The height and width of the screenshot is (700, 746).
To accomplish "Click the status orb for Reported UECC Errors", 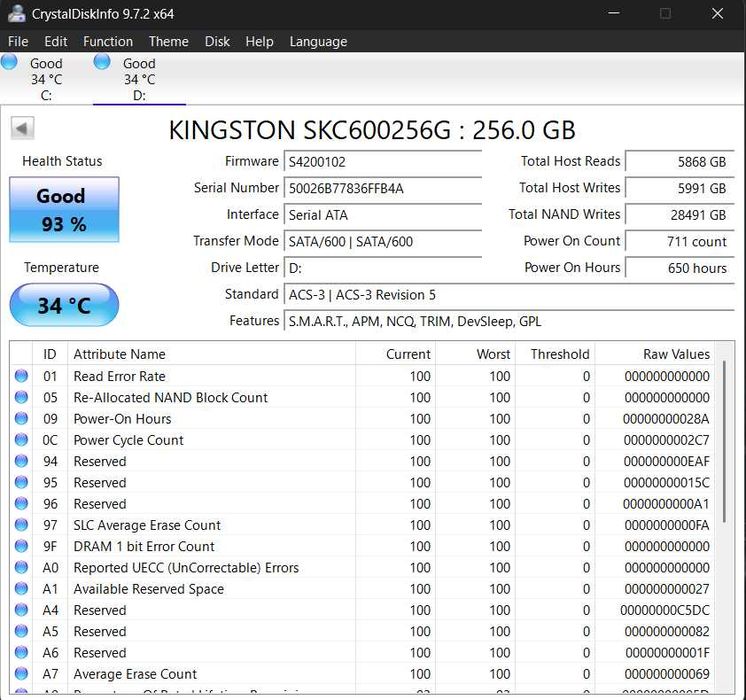I will (21, 567).
